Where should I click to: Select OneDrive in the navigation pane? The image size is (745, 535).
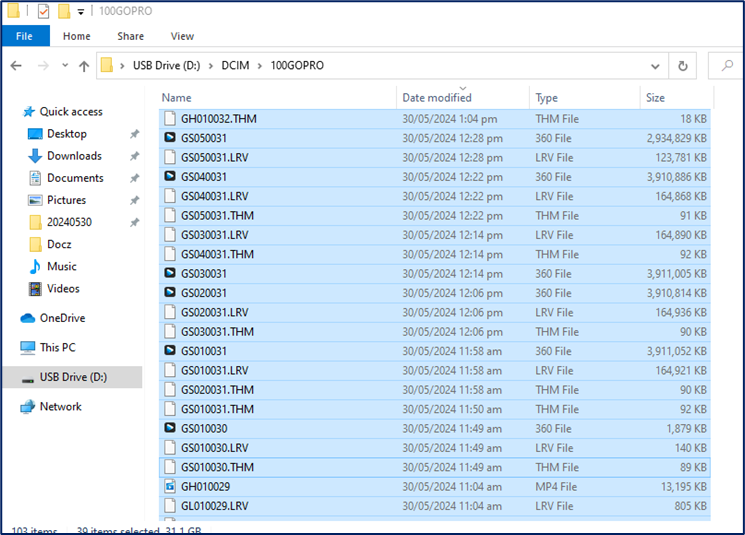click(x=62, y=318)
